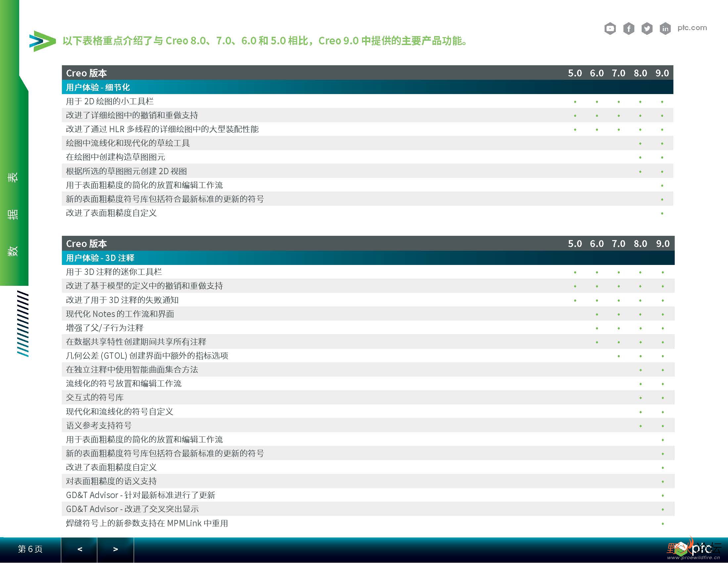728x563 pixels.
Task: Click the 6.0 column header in second table
Action: coord(597,244)
